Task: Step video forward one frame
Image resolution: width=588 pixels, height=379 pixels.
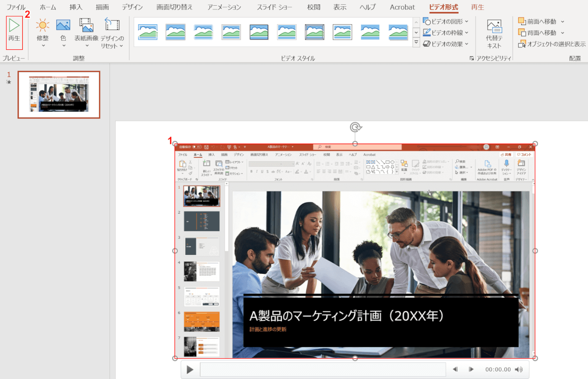Action: tap(471, 370)
